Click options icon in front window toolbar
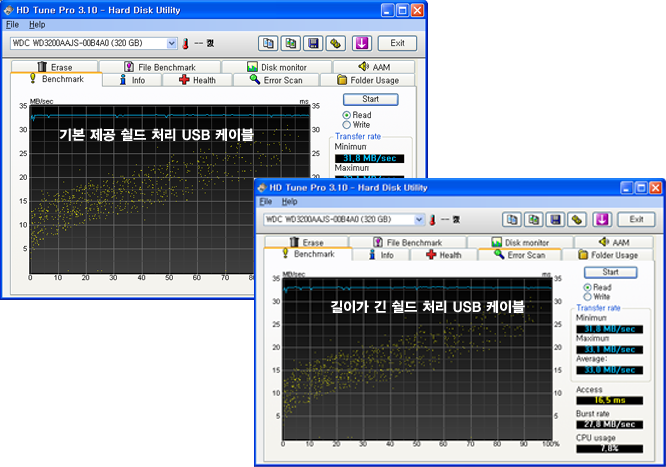The width and height of the screenshot is (666, 467). 577,219
